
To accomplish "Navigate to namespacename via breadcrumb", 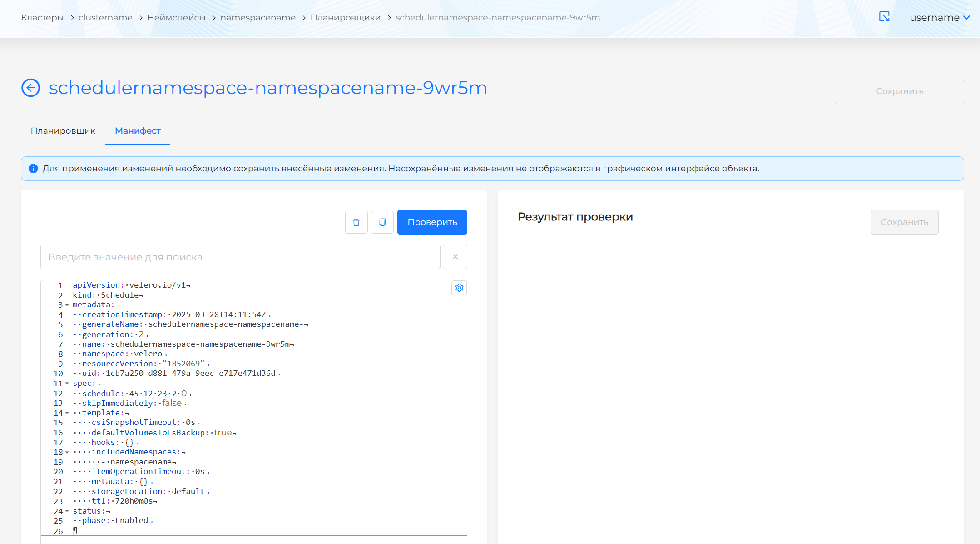I will click(257, 17).
